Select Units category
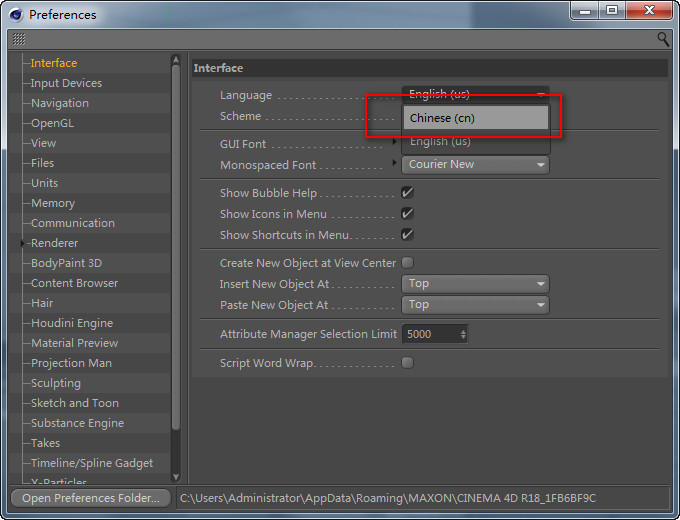 point(44,183)
